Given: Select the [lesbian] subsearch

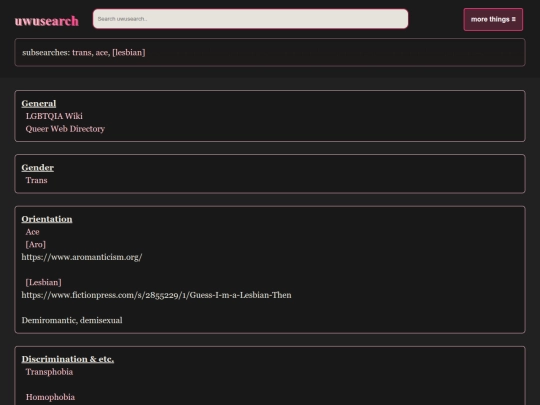Looking at the screenshot, I should pos(129,52).
